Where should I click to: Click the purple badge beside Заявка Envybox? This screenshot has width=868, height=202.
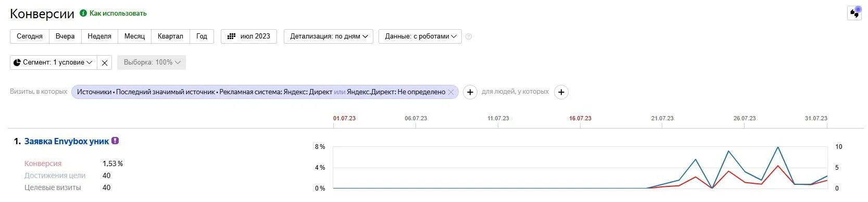115,141
